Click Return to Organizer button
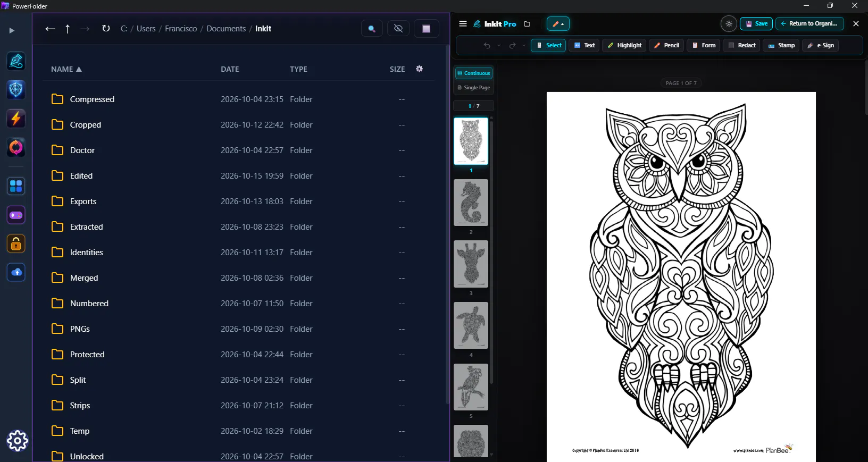Image resolution: width=868 pixels, height=462 pixels. click(809, 24)
